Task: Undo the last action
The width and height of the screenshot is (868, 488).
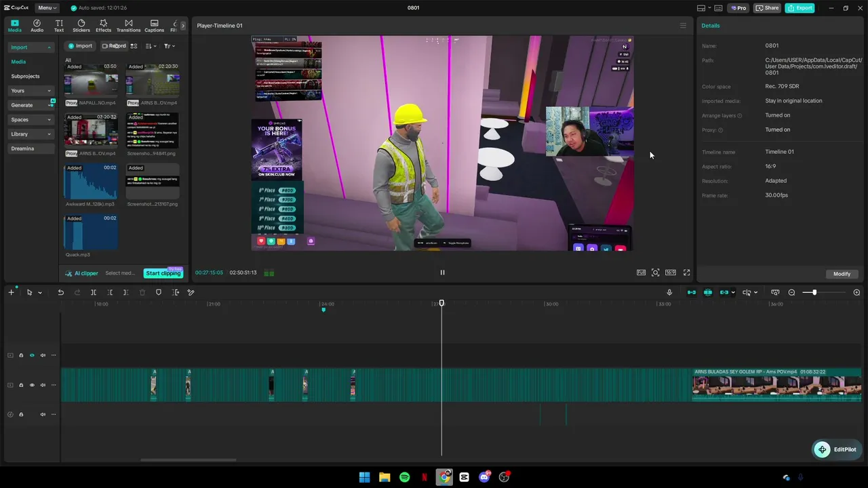Action: click(x=60, y=292)
